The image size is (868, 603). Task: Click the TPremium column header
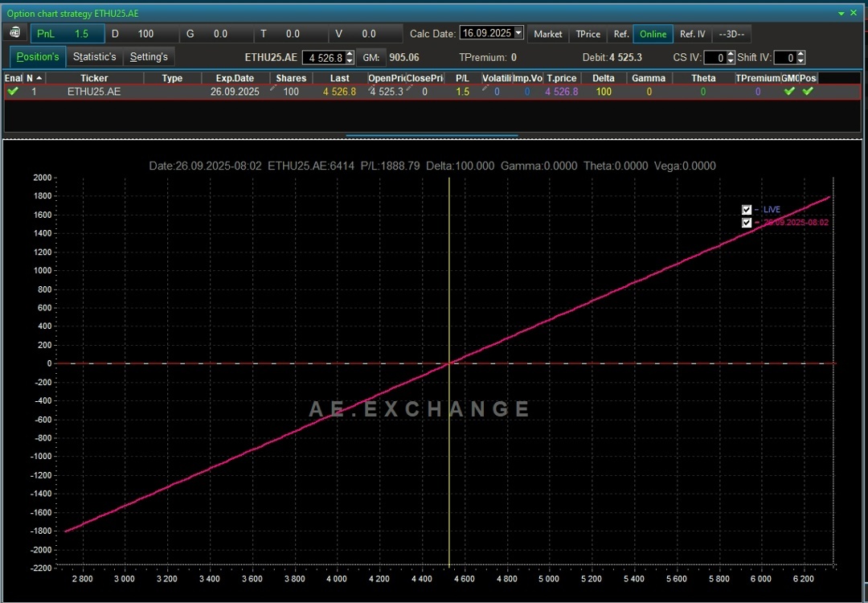pos(758,78)
